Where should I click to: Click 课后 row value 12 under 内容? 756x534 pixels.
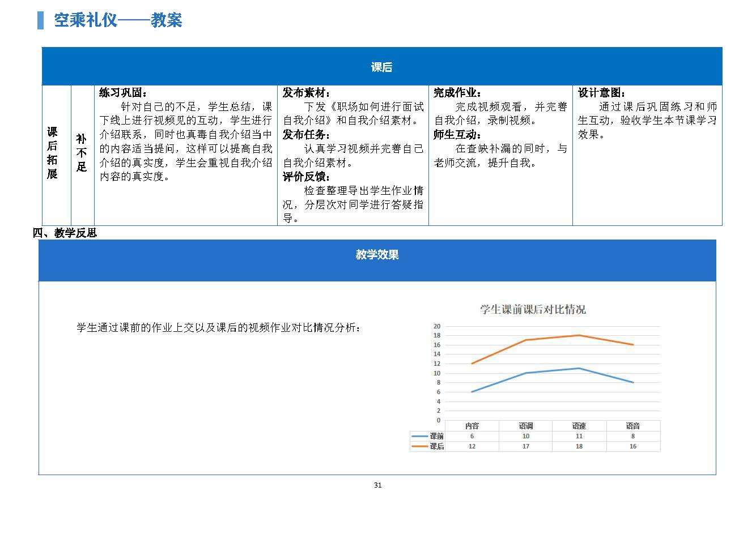point(472,446)
